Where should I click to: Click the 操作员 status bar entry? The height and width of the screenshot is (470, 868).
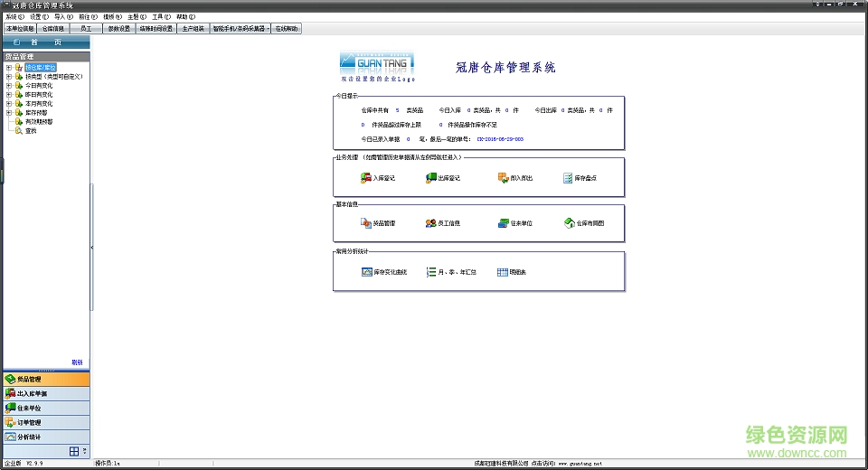(108, 464)
